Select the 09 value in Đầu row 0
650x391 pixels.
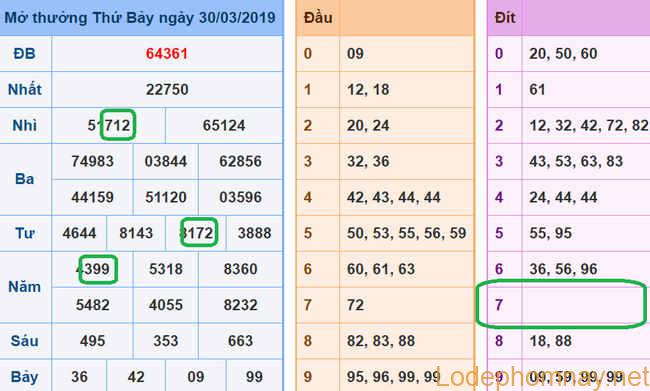(x=355, y=54)
